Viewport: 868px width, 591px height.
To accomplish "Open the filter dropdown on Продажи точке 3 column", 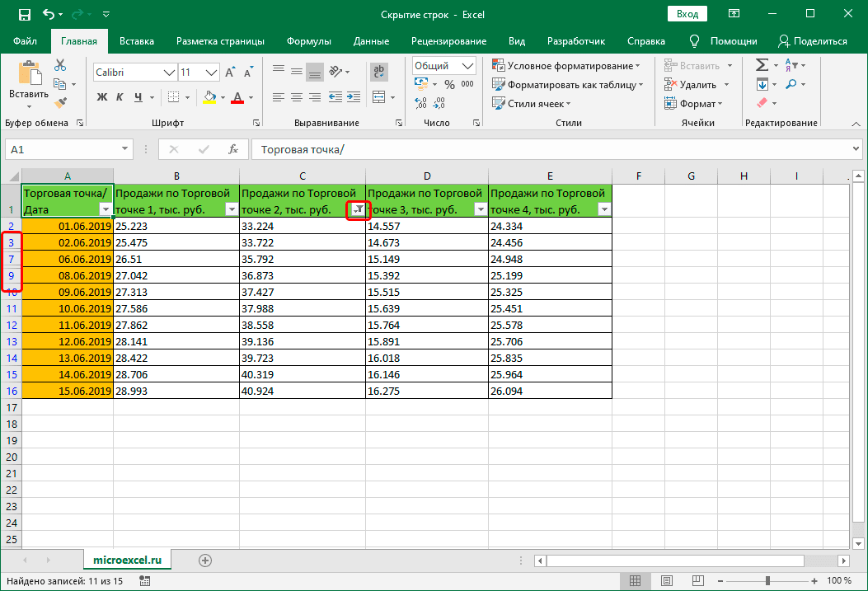I will [481, 210].
